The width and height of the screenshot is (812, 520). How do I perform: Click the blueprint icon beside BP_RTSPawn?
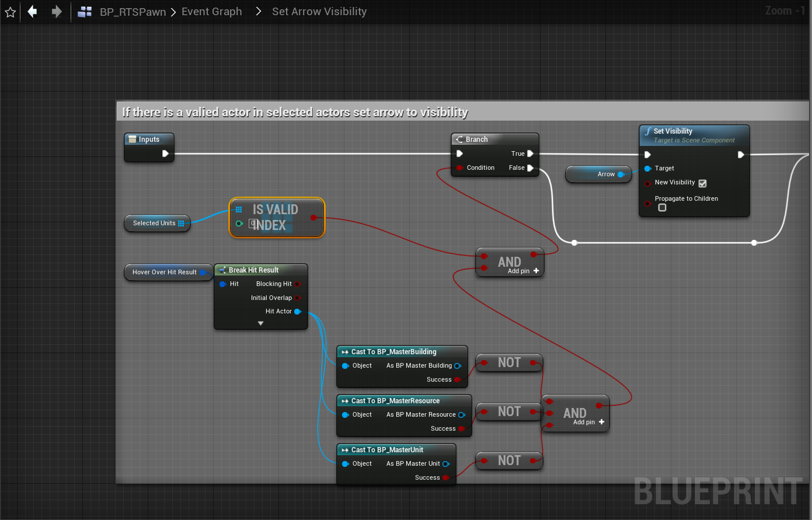[85, 12]
